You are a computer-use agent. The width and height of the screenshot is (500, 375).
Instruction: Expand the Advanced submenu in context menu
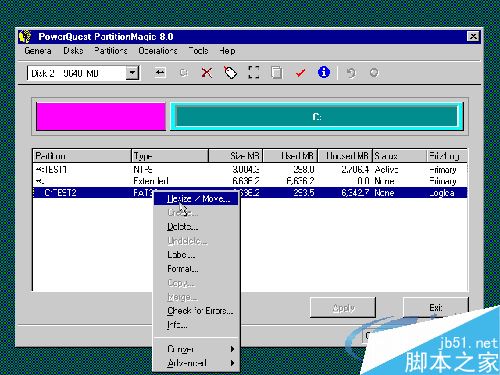point(196,363)
